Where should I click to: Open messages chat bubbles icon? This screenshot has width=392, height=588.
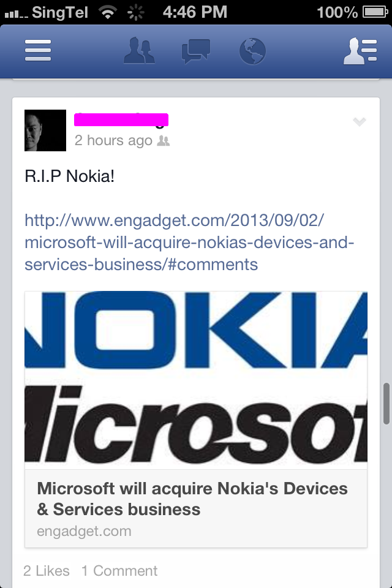pos(196,51)
